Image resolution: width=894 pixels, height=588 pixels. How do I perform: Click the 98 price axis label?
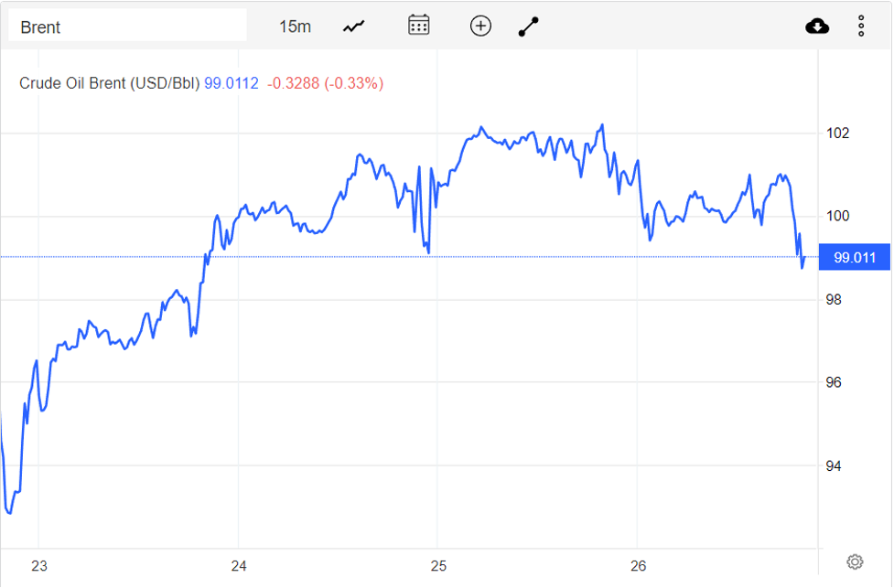click(835, 300)
